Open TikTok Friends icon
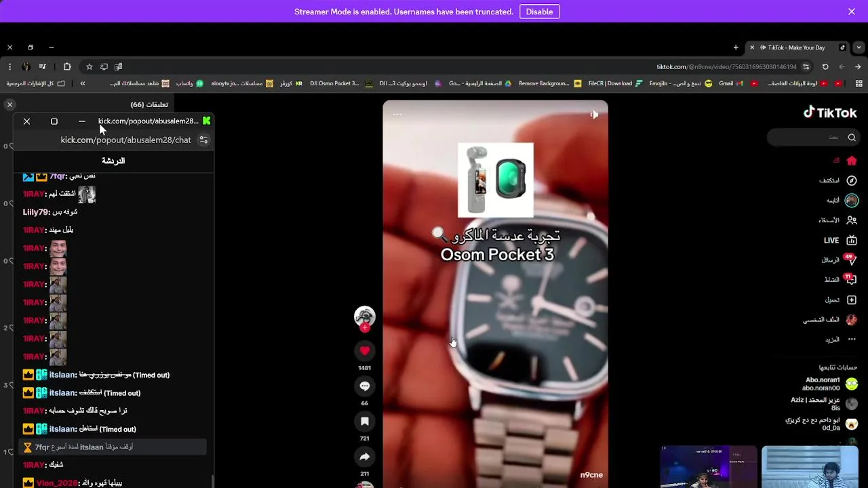Image resolution: width=868 pixels, height=488 pixels. [852, 220]
